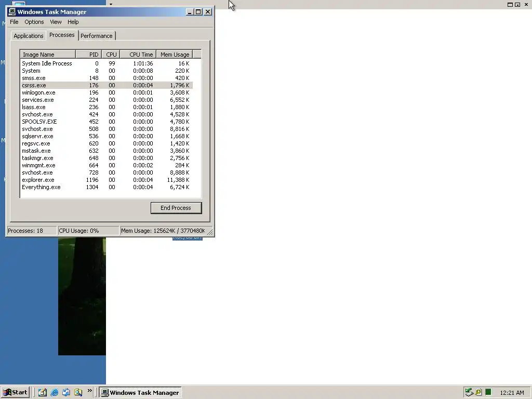Open the Start menu
This screenshot has height=399, width=532.
coord(15,392)
